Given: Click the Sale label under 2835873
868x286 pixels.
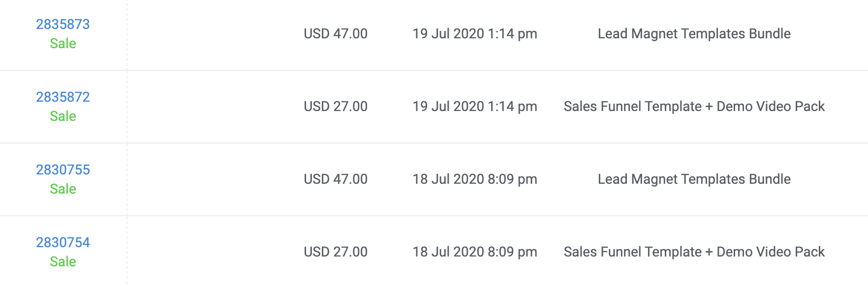Looking at the screenshot, I should coord(63,43).
